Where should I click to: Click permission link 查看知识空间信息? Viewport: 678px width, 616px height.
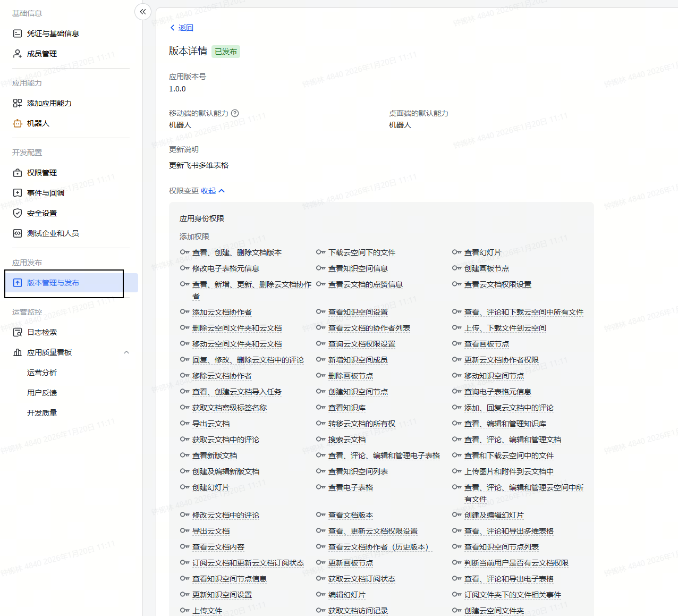click(x=358, y=268)
